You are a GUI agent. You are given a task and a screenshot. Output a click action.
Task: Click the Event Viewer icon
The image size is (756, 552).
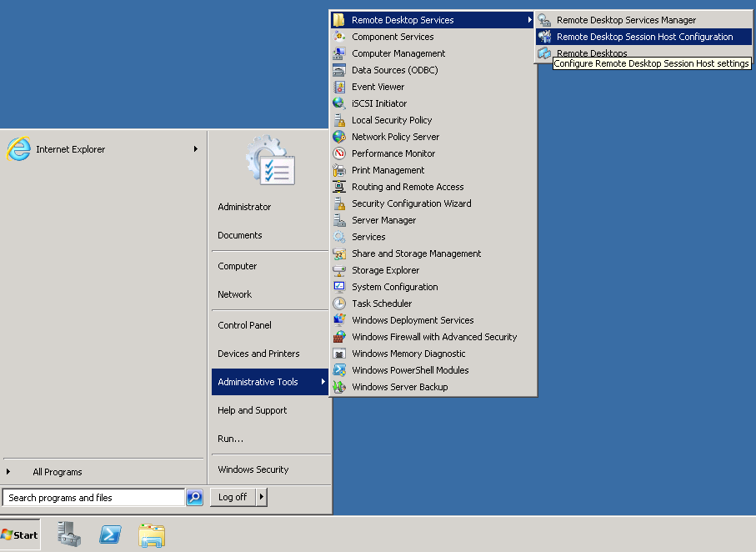coord(339,87)
